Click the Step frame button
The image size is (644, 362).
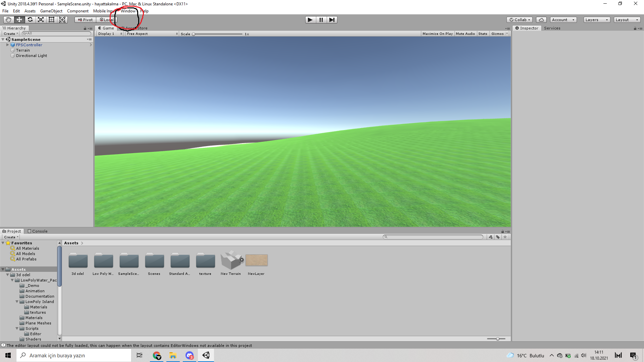332,20
